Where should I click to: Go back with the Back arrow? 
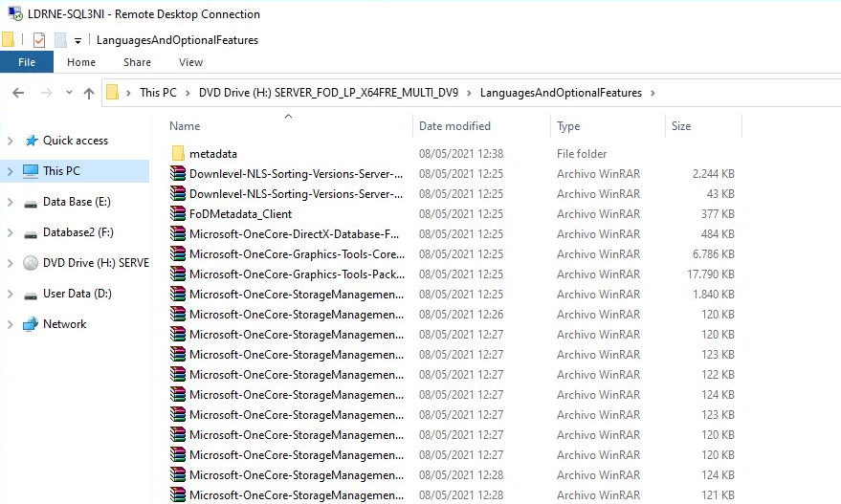pos(18,93)
